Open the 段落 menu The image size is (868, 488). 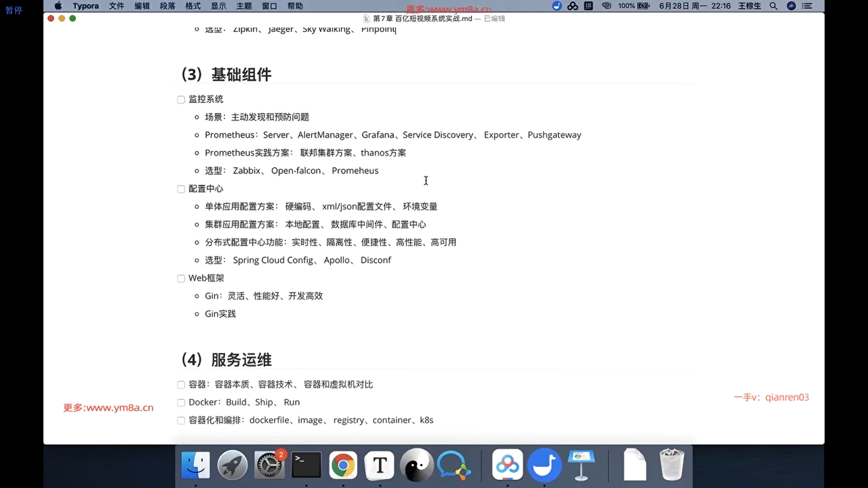point(167,6)
